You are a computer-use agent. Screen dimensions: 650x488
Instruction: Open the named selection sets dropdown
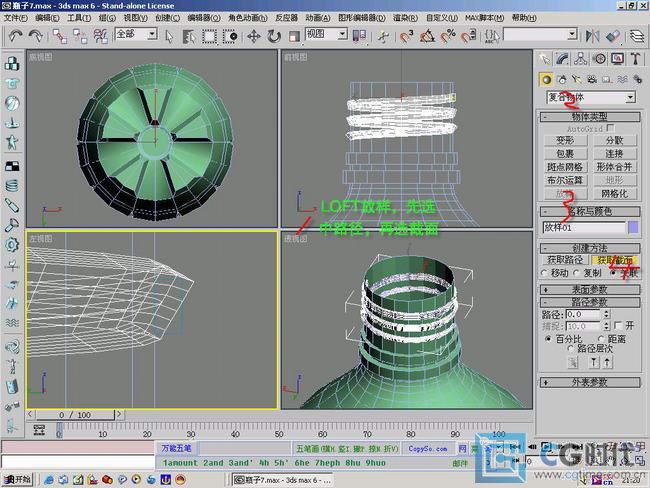(541, 34)
